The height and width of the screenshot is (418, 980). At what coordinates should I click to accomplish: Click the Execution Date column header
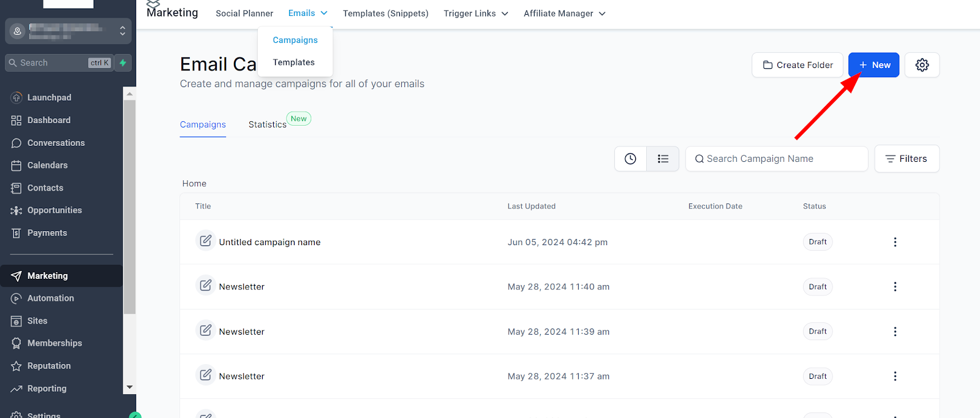coord(715,207)
